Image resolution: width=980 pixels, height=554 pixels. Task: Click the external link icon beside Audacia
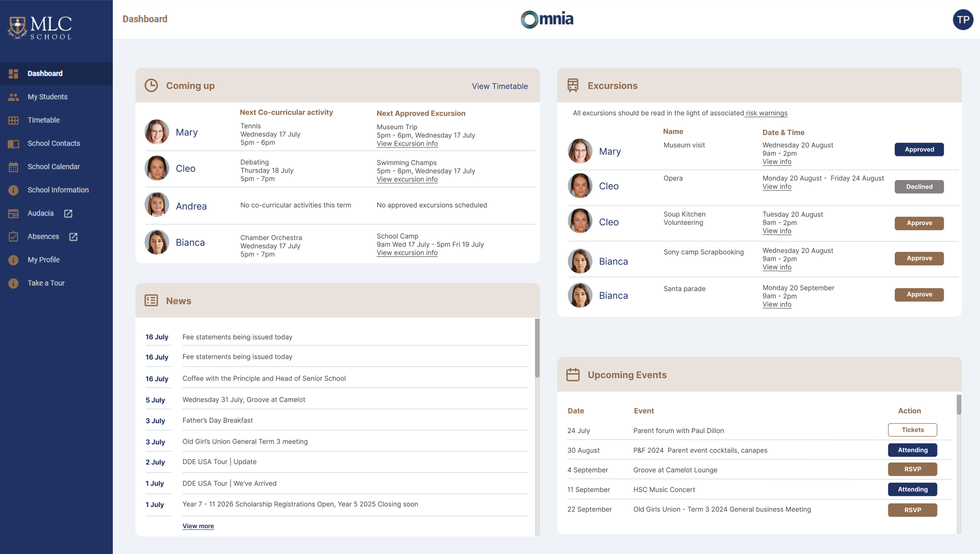pos(68,213)
